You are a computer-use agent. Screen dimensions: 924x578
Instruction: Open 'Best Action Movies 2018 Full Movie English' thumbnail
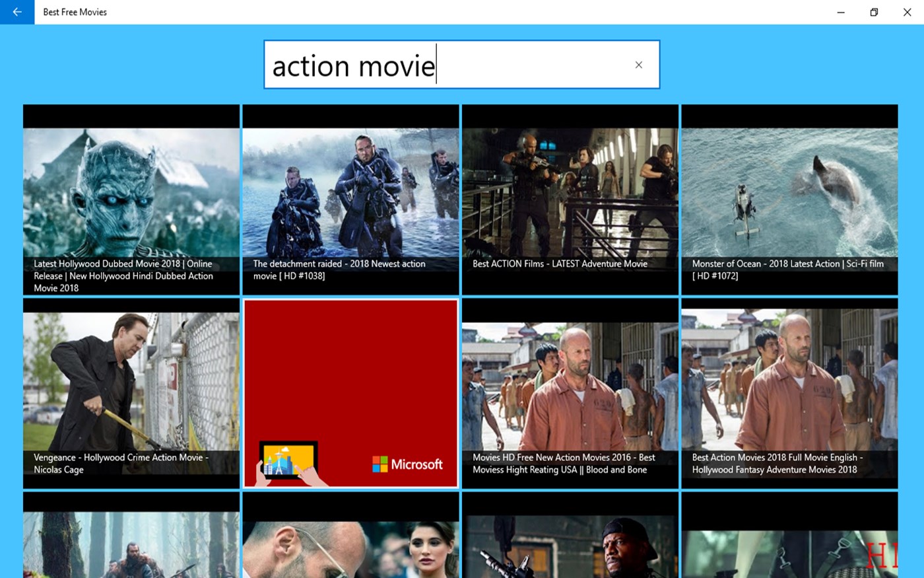tap(789, 393)
